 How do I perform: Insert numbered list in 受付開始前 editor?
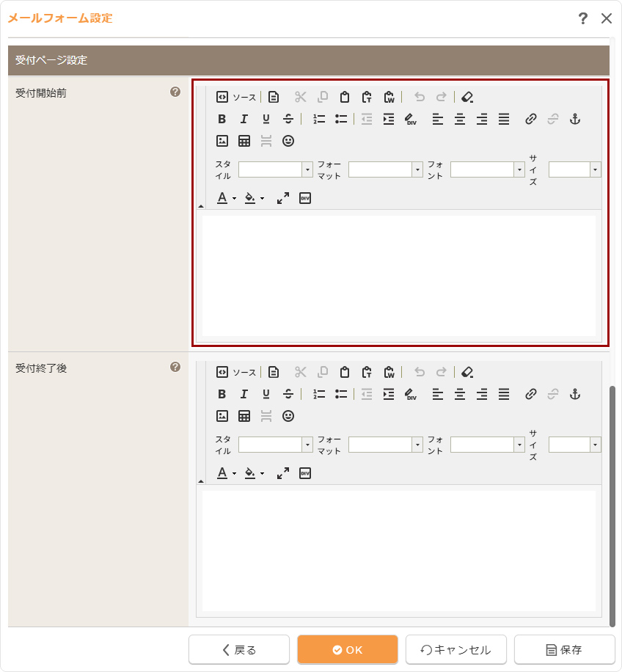(319, 119)
